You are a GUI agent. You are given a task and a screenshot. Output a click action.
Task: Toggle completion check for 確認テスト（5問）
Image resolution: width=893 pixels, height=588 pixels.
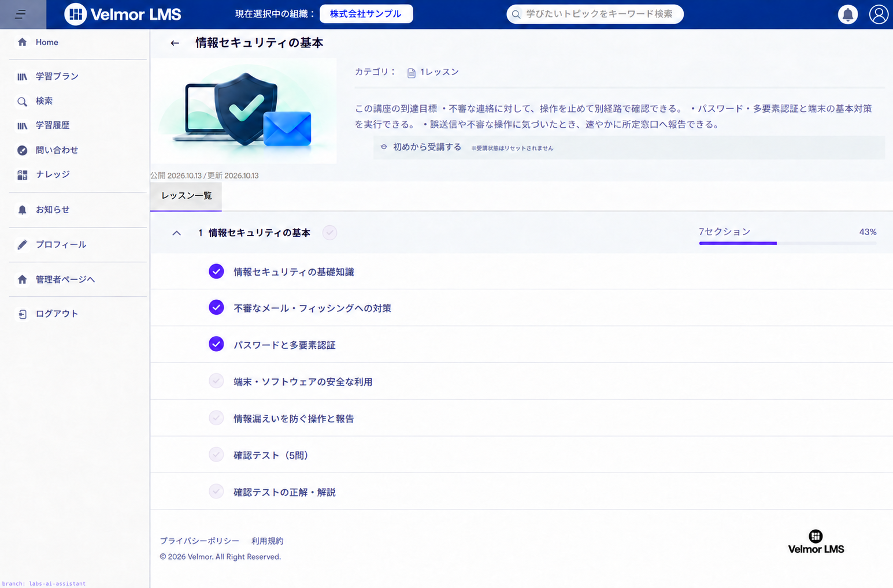pyautogui.click(x=216, y=455)
